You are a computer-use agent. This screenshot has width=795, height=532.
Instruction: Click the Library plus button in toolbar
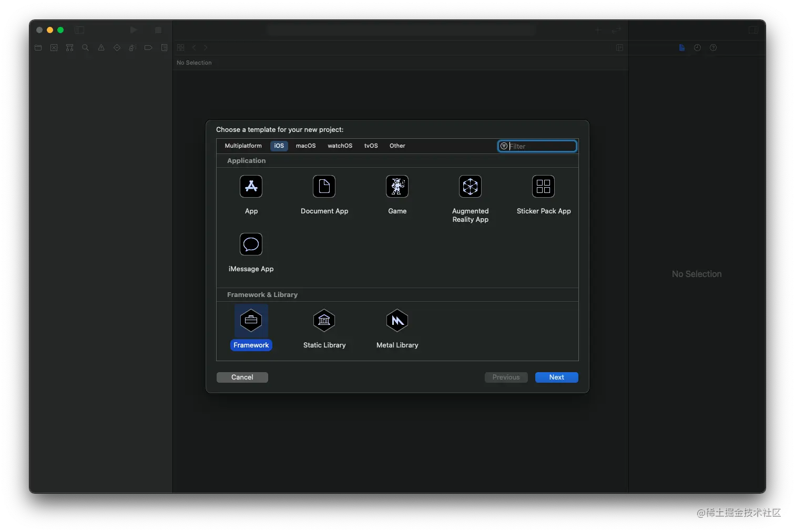(x=598, y=30)
